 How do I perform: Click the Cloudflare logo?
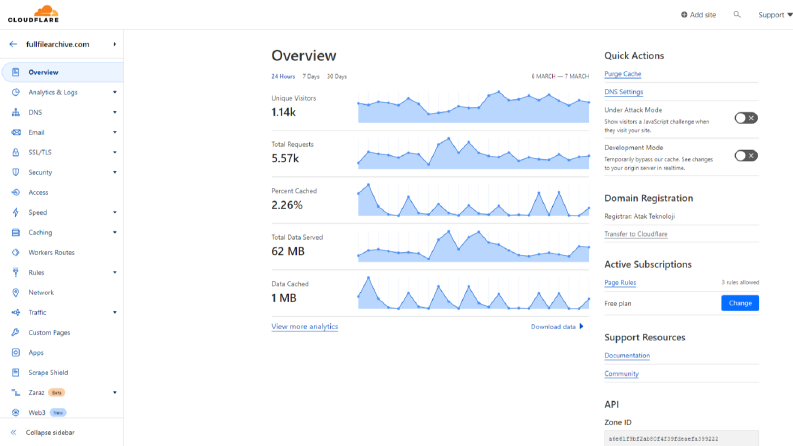(33, 14)
